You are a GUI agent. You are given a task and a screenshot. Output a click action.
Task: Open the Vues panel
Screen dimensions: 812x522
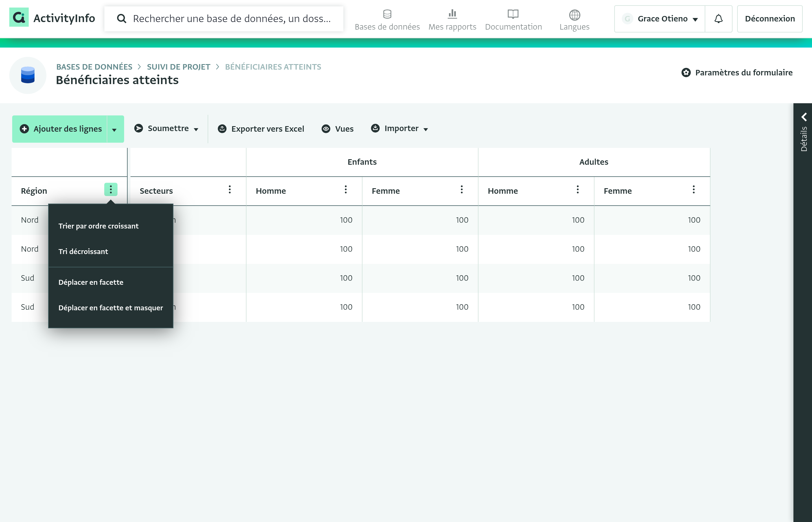(338, 129)
